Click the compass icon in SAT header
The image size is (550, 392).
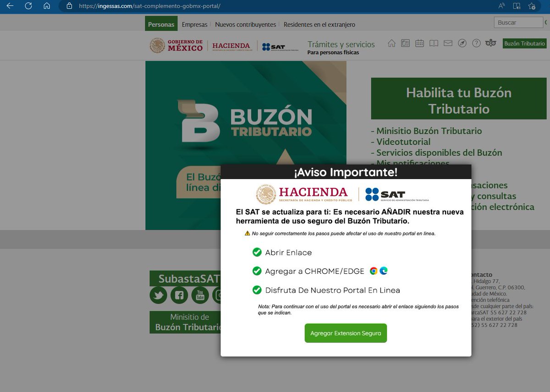tap(462, 43)
